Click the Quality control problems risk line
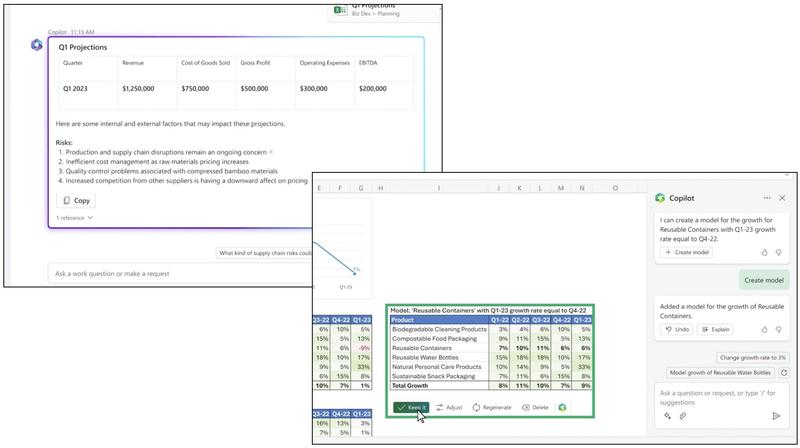The width and height of the screenshot is (800, 448). coord(171,171)
